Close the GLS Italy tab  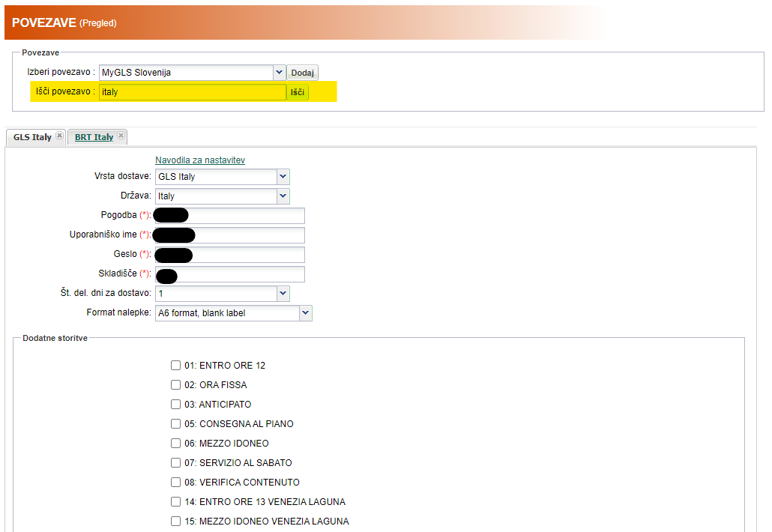59,136
